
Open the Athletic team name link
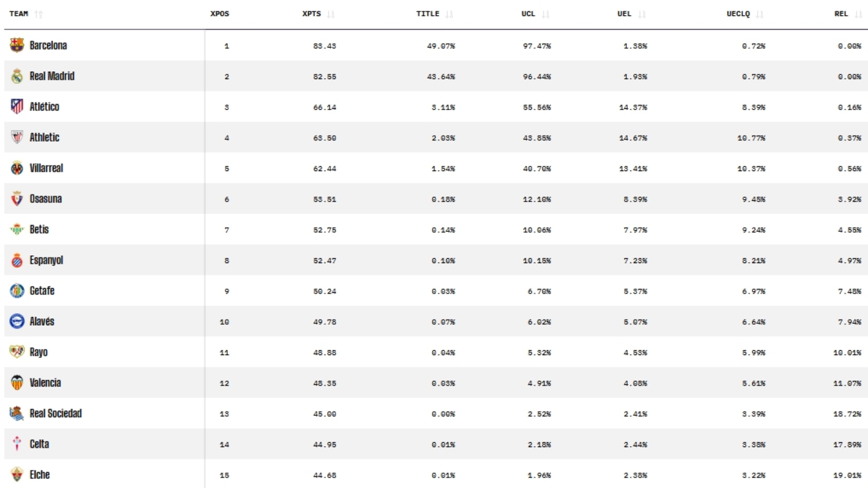tap(44, 137)
